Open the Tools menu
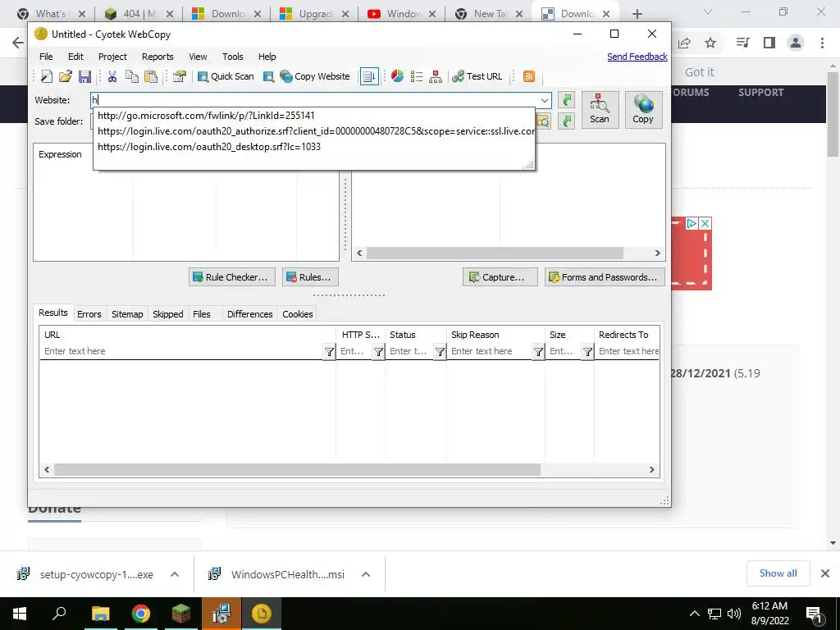 (x=232, y=57)
